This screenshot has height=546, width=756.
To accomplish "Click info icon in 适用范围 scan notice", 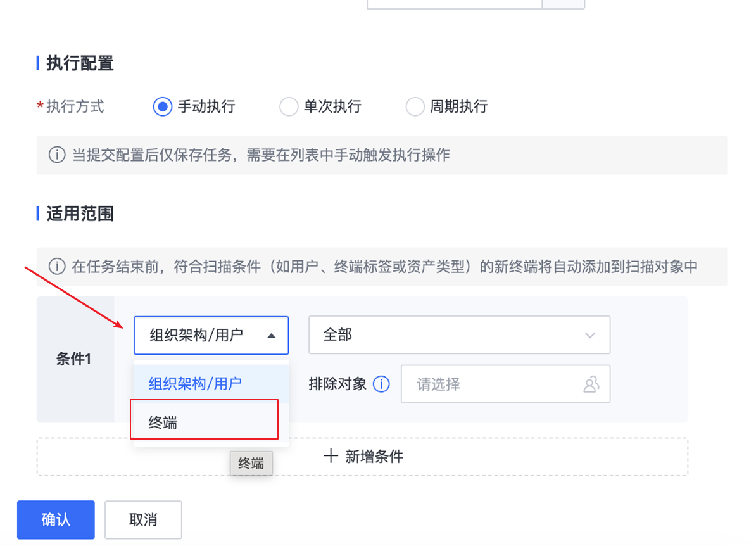I will [x=57, y=267].
